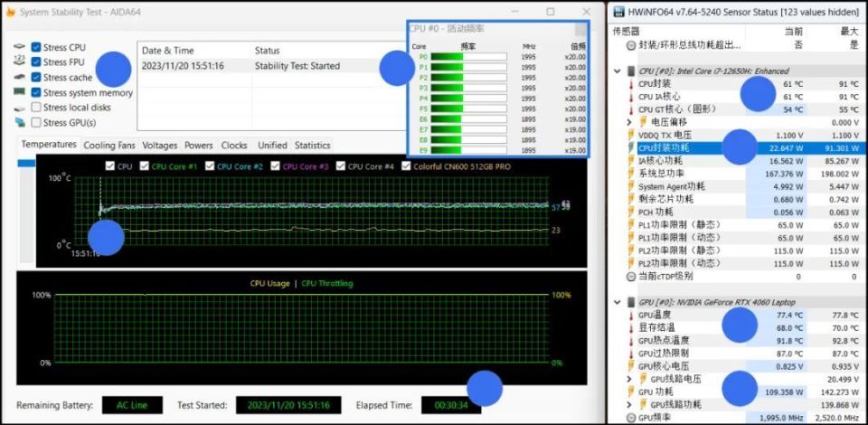Switch to the Cooling Fans tab
This screenshot has width=868, height=425.
(x=109, y=145)
